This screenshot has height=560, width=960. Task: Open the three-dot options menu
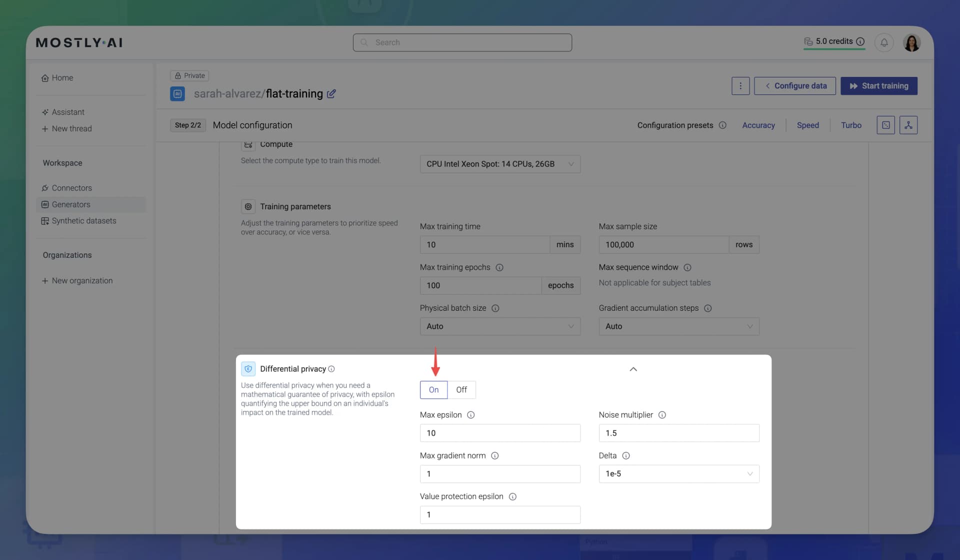click(x=740, y=86)
